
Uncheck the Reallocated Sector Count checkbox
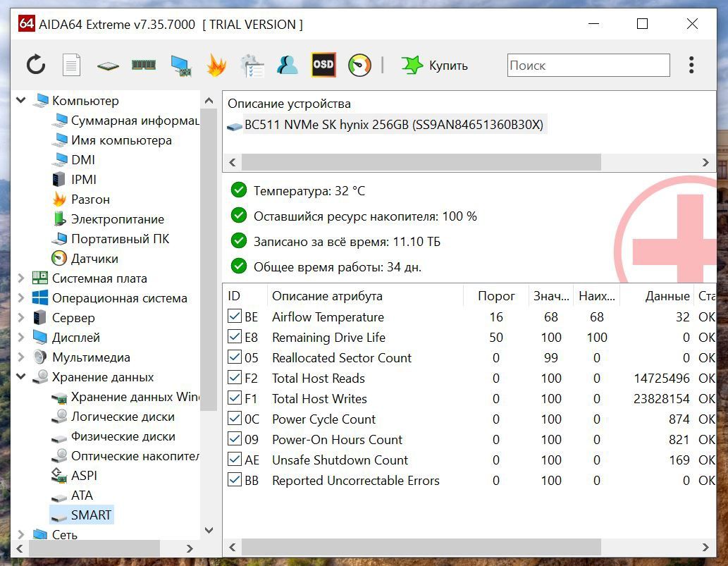pyautogui.click(x=235, y=357)
